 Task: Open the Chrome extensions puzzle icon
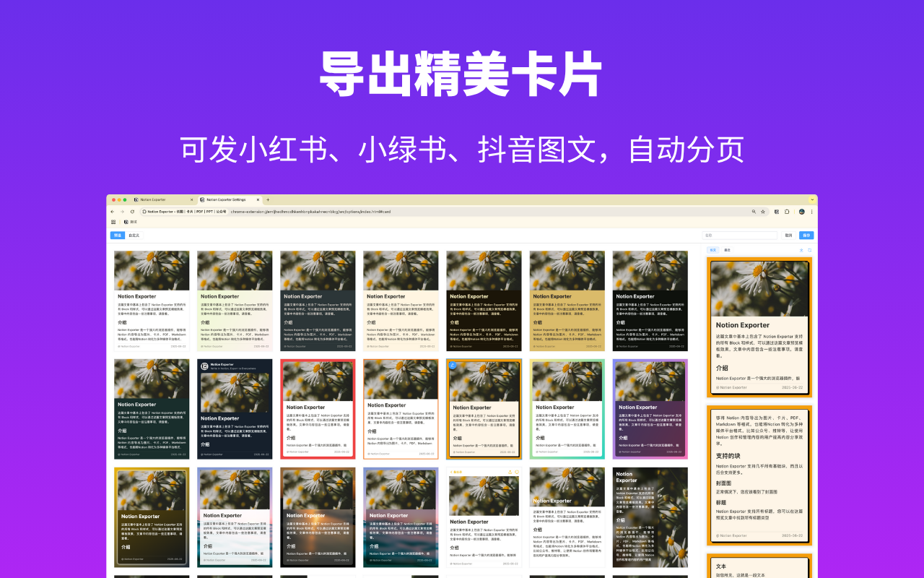[787, 212]
